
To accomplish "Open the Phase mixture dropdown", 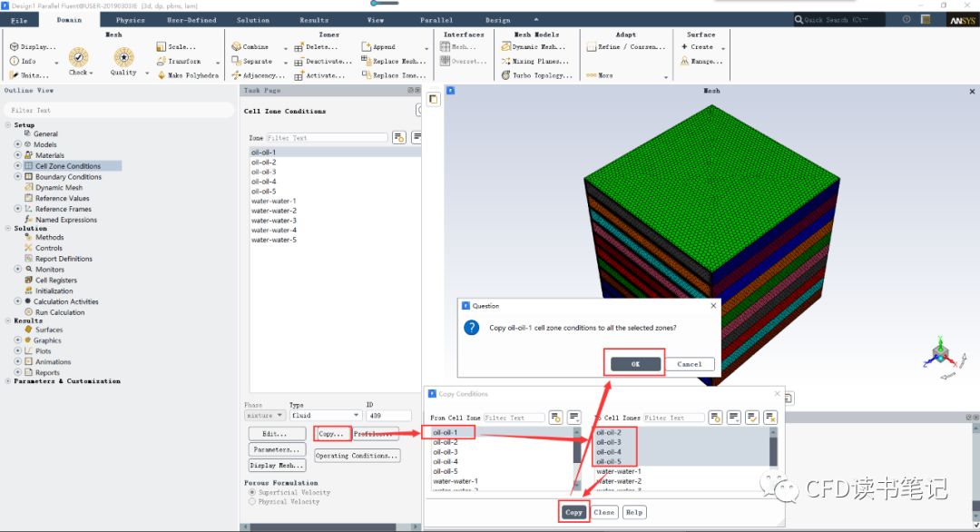I will pos(265,415).
